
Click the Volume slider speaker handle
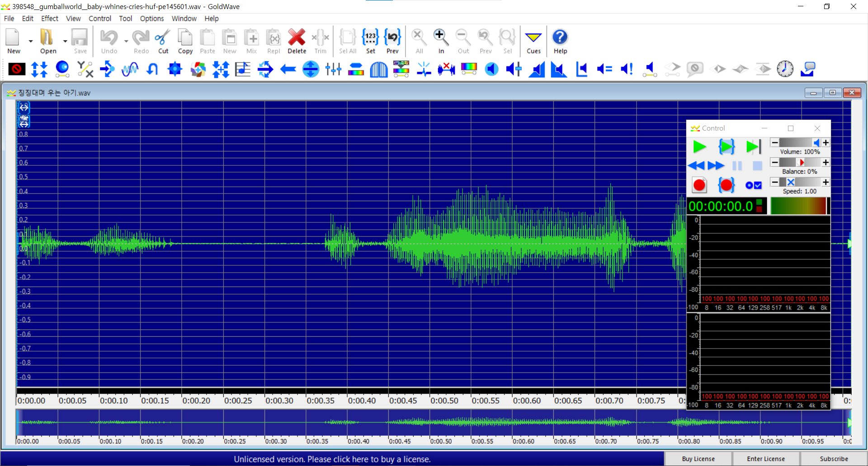click(x=816, y=143)
